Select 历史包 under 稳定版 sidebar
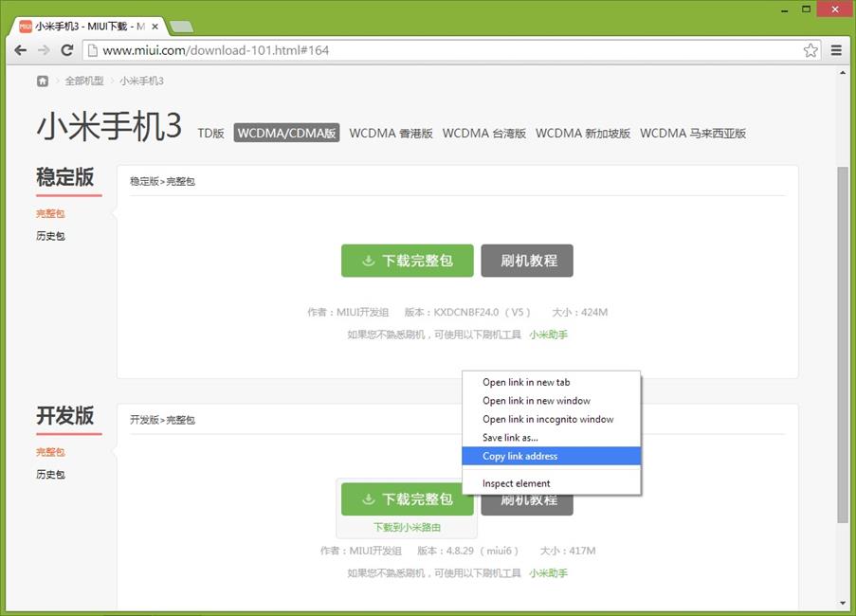856x616 pixels. click(x=50, y=236)
